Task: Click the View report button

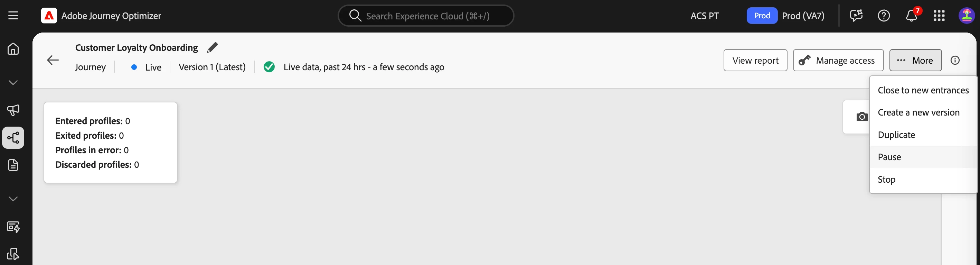Action: point(755,60)
